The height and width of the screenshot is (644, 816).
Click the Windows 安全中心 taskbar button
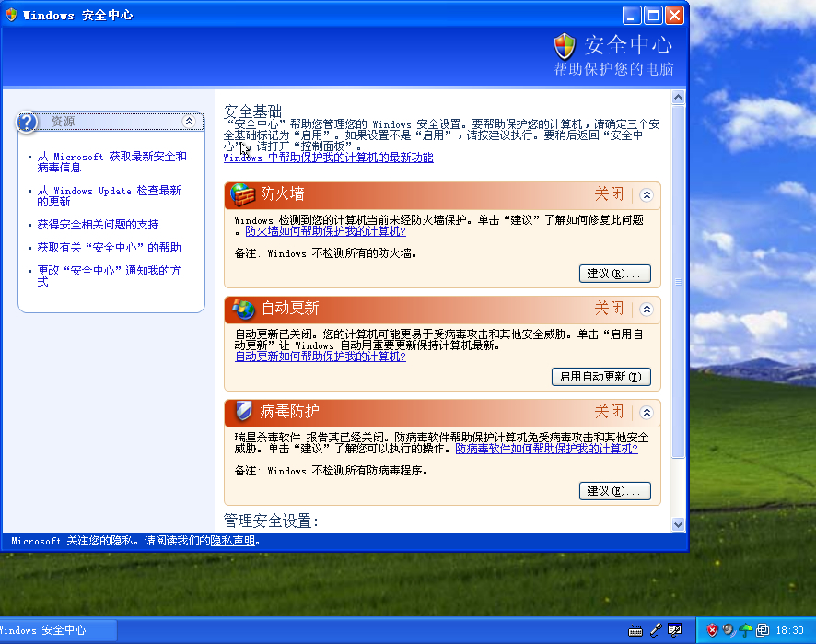coord(57,630)
